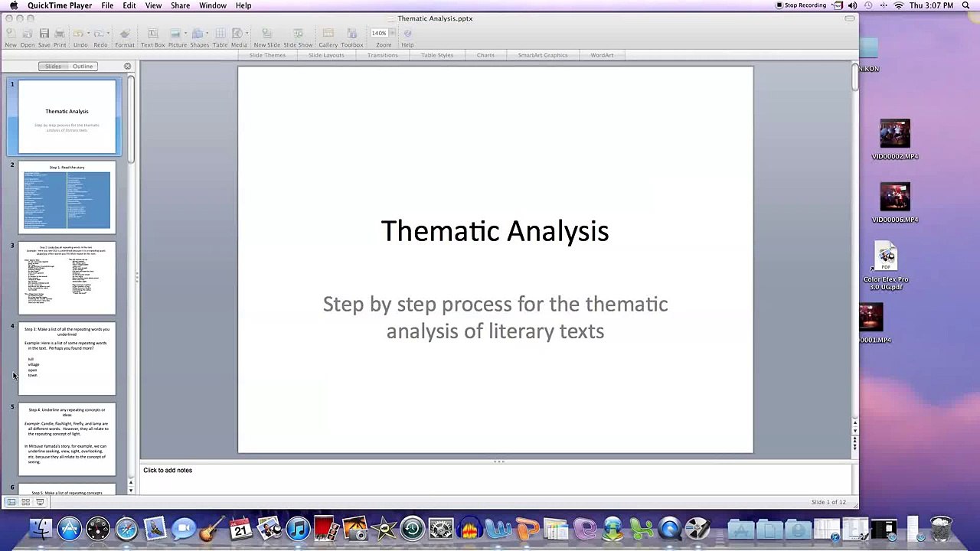Image resolution: width=980 pixels, height=551 pixels.
Task: Click the notes field to add notes
Action: (496, 479)
